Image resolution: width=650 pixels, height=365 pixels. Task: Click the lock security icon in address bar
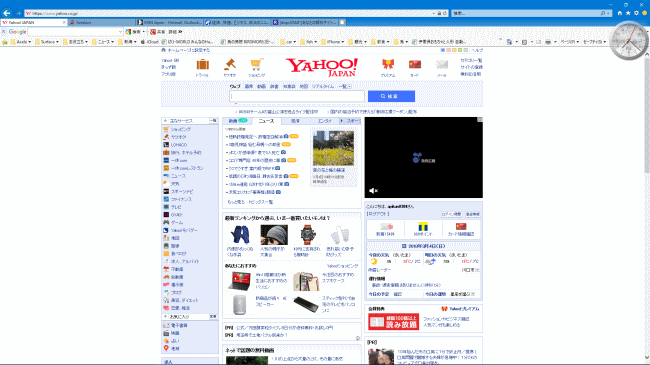[x=439, y=13]
